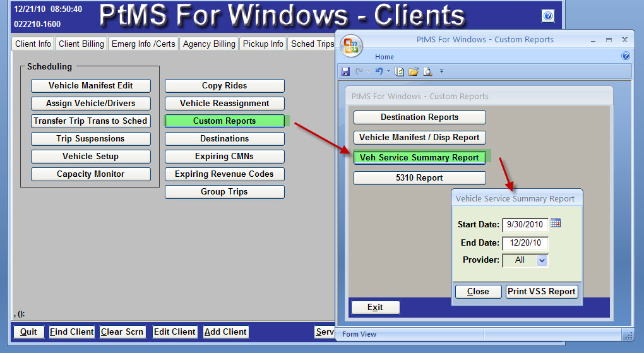Select Veh Service Summary Report button
Screen dimensions: 644x353
[420, 157]
